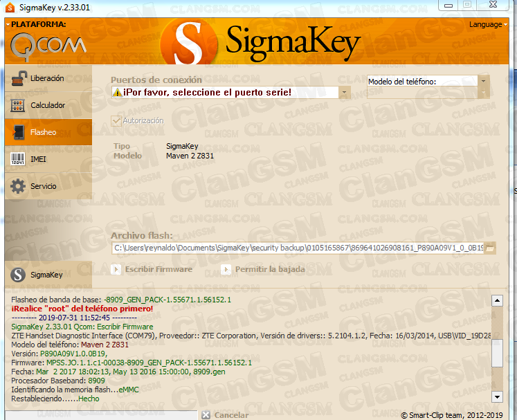The image size is (517, 420).
Task: Open the Language menu
Action: click(488, 24)
